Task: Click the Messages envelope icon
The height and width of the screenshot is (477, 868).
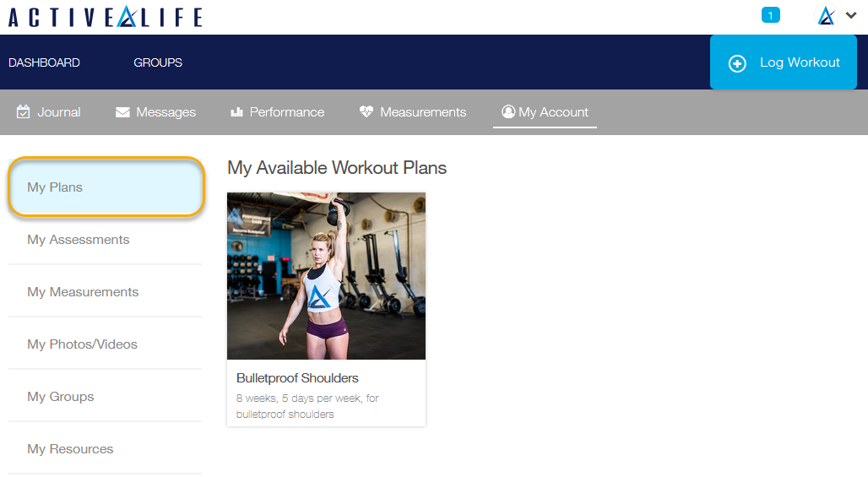Action: pyautogui.click(x=122, y=112)
